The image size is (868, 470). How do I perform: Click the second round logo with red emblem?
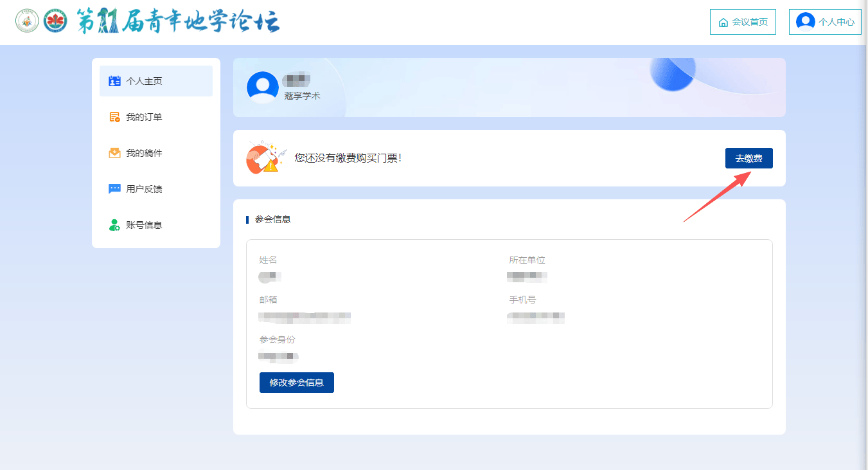[x=56, y=22]
